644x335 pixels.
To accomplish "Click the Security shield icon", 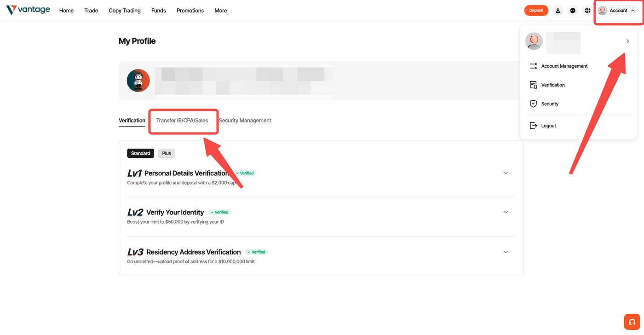I will pos(534,104).
